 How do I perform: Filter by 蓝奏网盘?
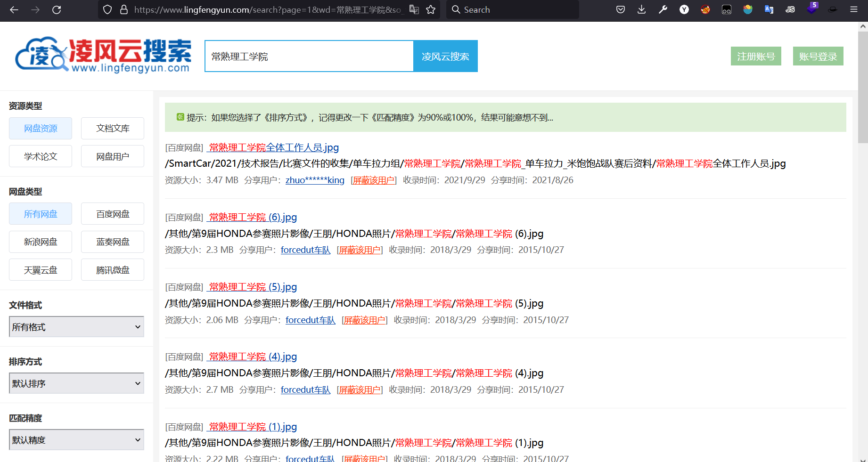pyautogui.click(x=113, y=242)
